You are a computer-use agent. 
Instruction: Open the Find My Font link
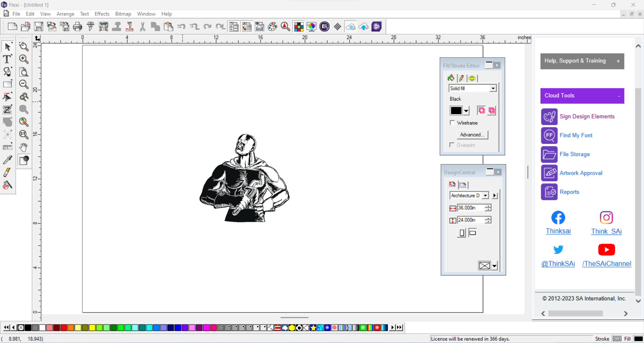coord(576,135)
